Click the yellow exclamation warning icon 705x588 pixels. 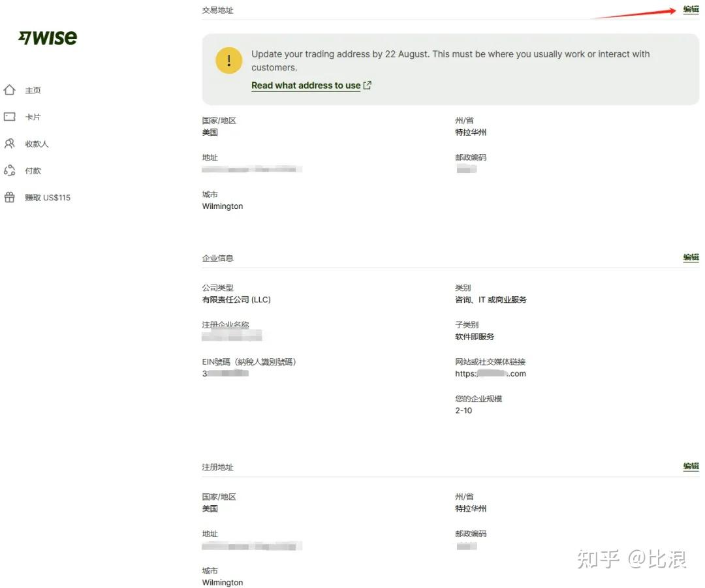(228, 60)
